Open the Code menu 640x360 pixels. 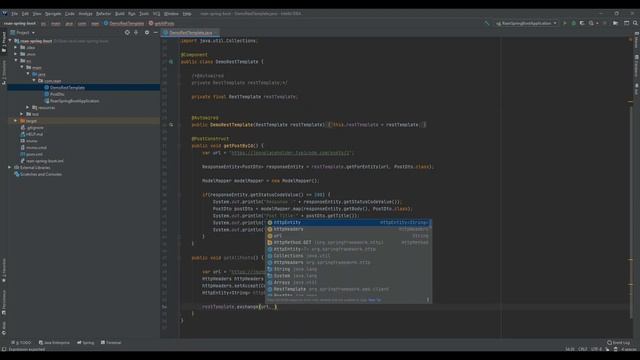pos(70,13)
